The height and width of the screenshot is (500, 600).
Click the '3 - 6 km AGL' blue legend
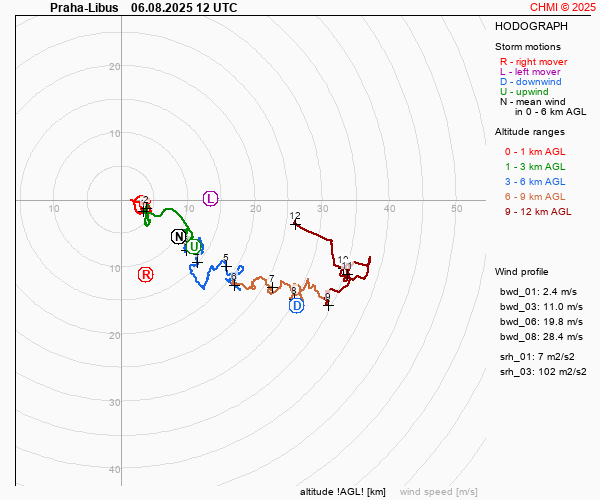(535, 181)
